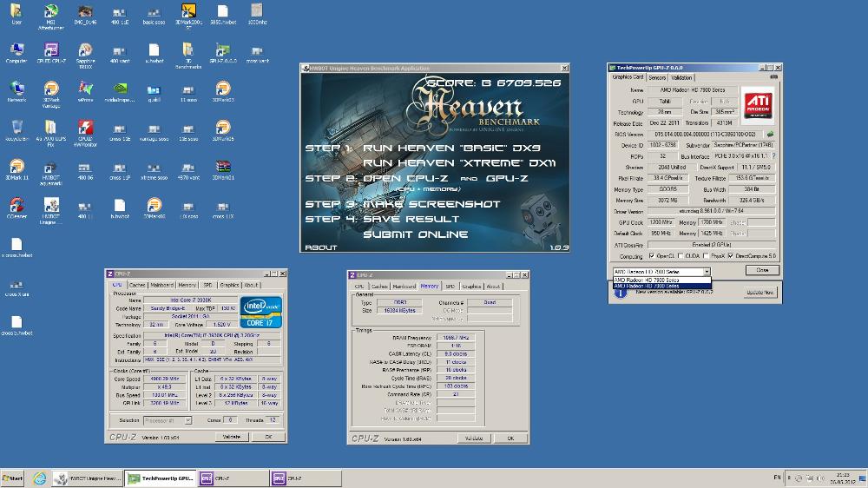
Task: Open the 3DMark01 WinRAR archive icon
Action: click(x=223, y=169)
